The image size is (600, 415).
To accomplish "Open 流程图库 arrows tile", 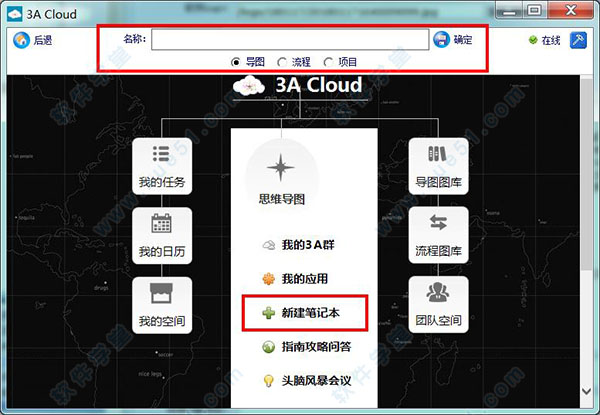I will 439,235.
